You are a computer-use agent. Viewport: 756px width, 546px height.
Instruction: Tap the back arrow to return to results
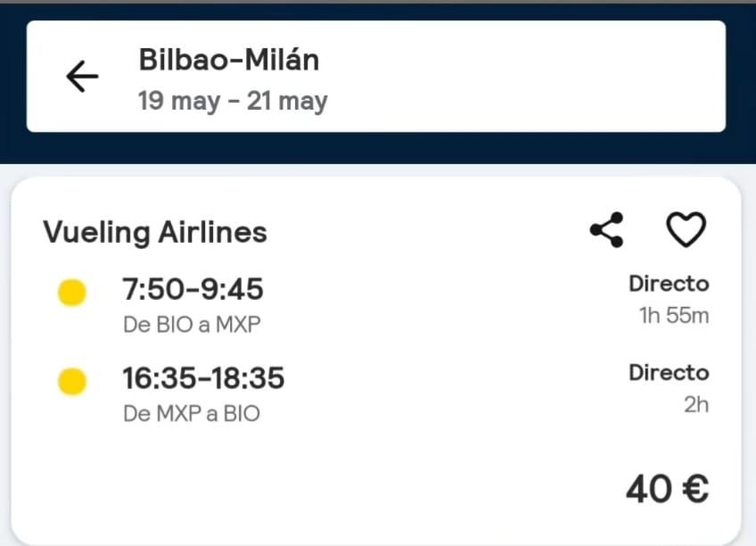[x=81, y=77]
